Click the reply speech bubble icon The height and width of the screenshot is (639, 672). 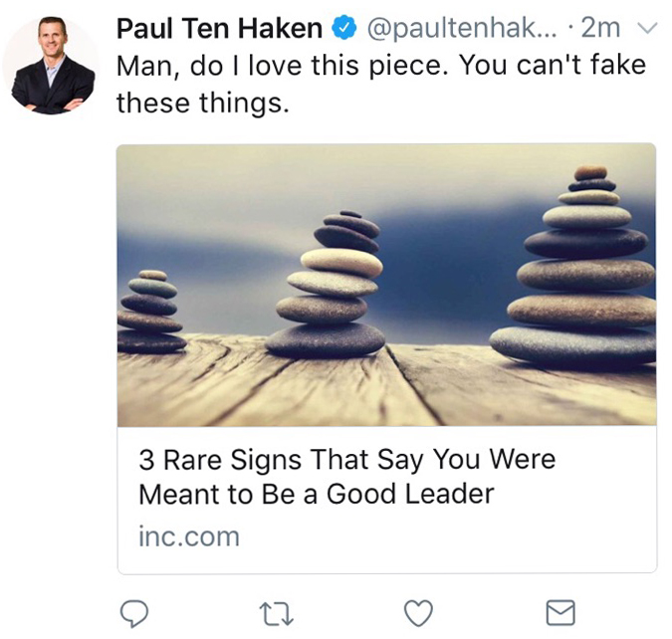click(x=134, y=614)
